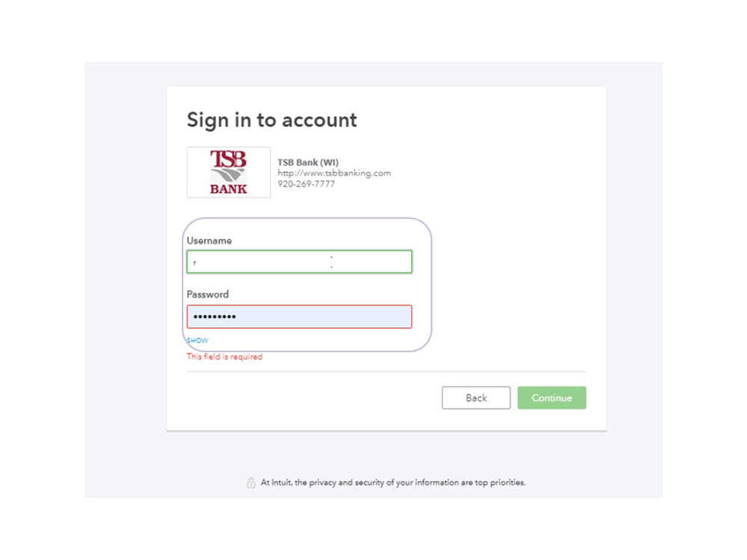Click the 'This field is required' error
The height and width of the screenshot is (560, 747).
coord(224,357)
